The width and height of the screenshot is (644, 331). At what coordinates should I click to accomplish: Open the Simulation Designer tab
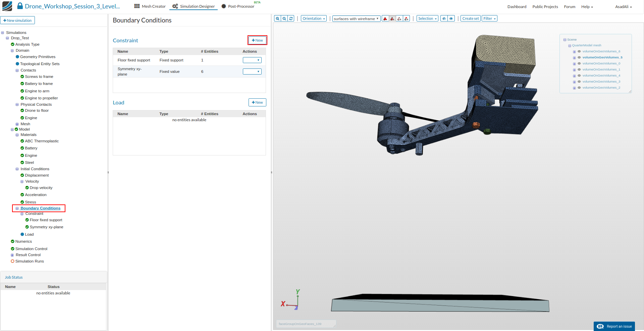coord(194,6)
